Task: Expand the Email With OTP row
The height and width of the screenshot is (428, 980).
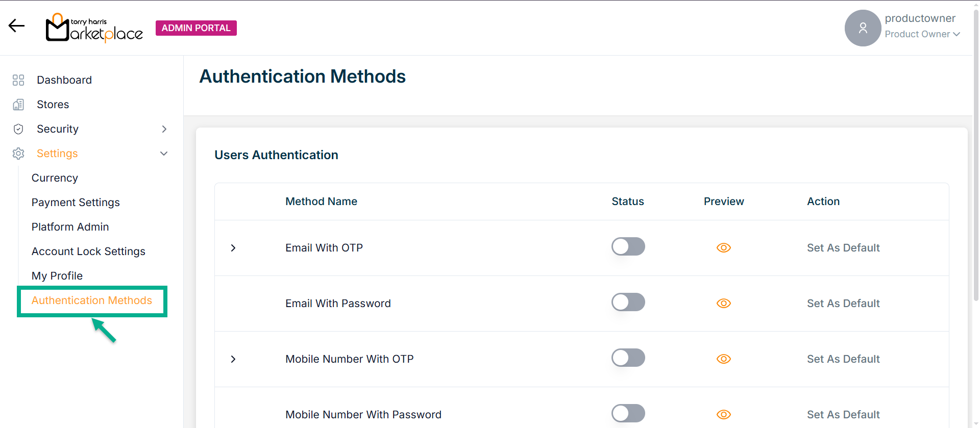Action: [x=233, y=248]
